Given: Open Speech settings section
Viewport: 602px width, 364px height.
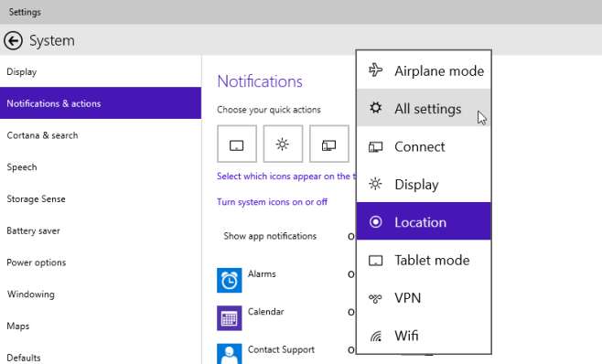Looking at the screenshot, I should coord(101,167).
